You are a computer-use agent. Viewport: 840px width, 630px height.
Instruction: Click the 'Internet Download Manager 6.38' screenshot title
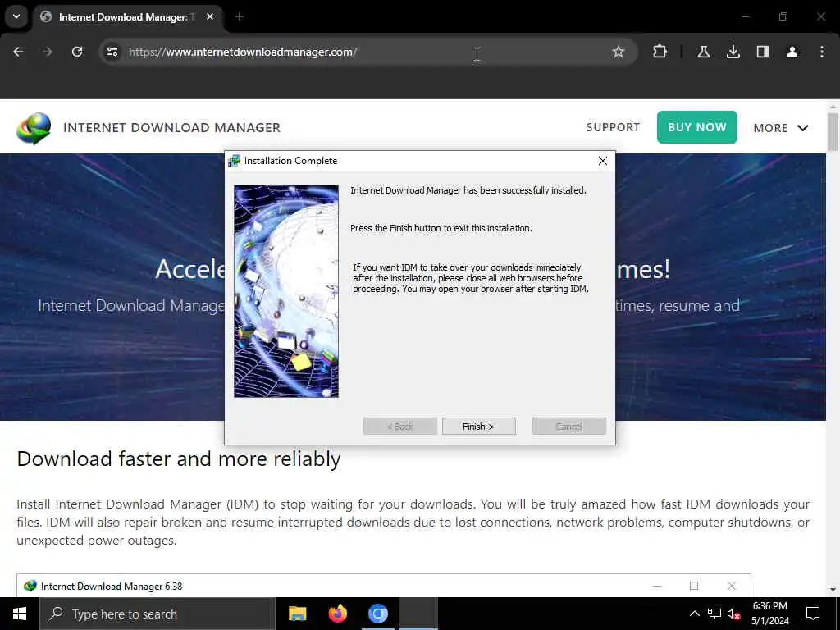pyautogui.click(x=112, y=586)
